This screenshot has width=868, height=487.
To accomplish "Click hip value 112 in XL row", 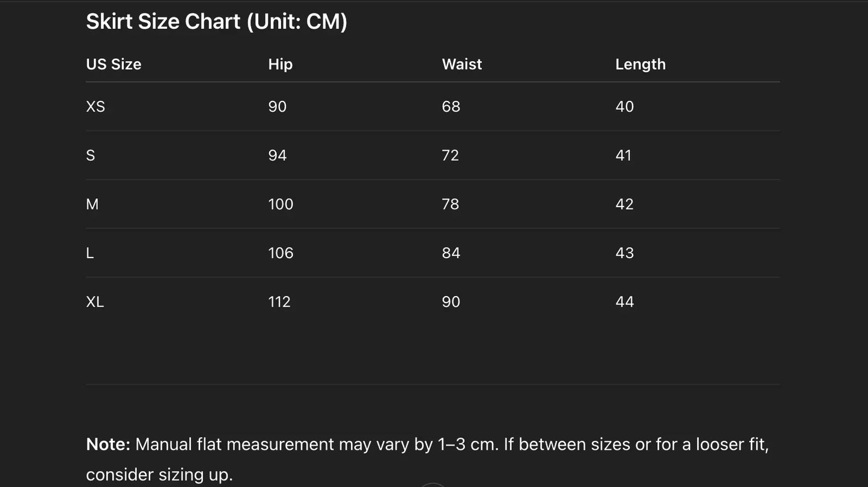I will click(x=279, y=301).
